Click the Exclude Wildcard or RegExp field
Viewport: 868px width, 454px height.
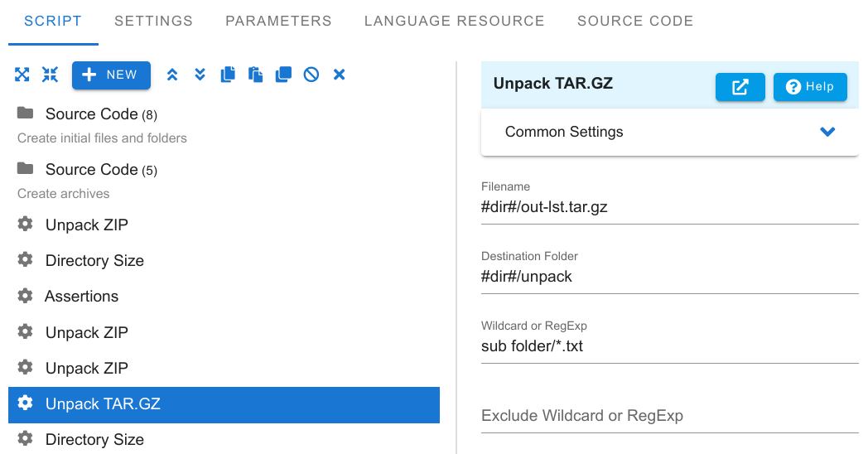[x=670, y=416]
